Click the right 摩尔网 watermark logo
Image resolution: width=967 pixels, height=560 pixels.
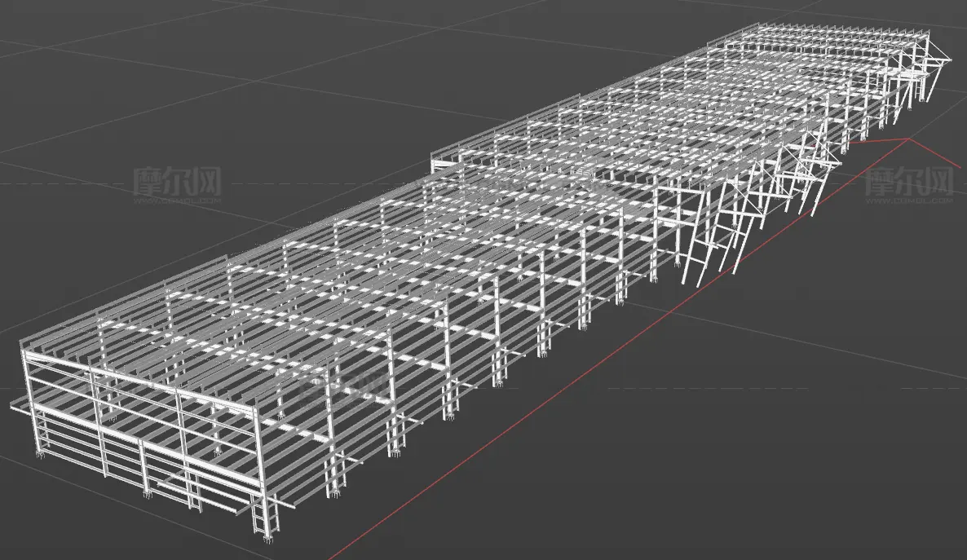[909, 181]
